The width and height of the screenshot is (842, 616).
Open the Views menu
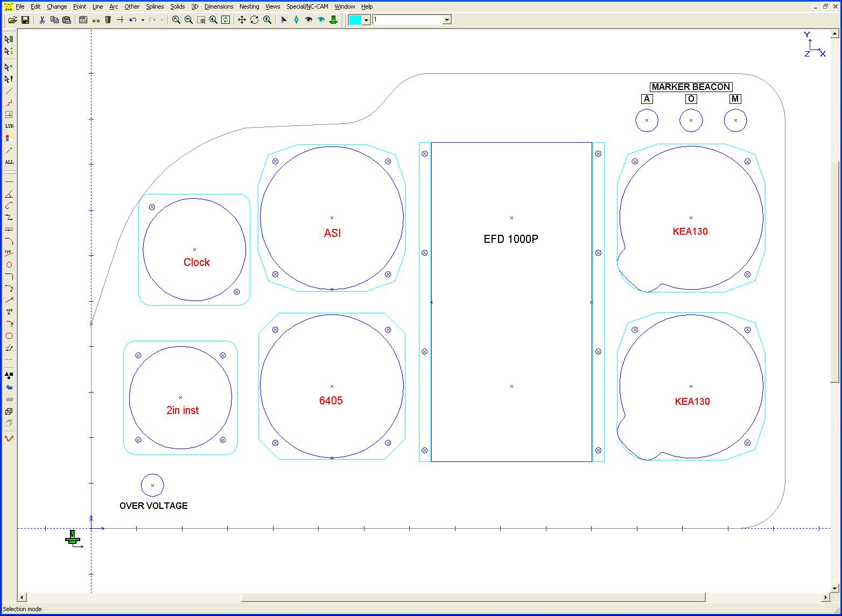273,6
